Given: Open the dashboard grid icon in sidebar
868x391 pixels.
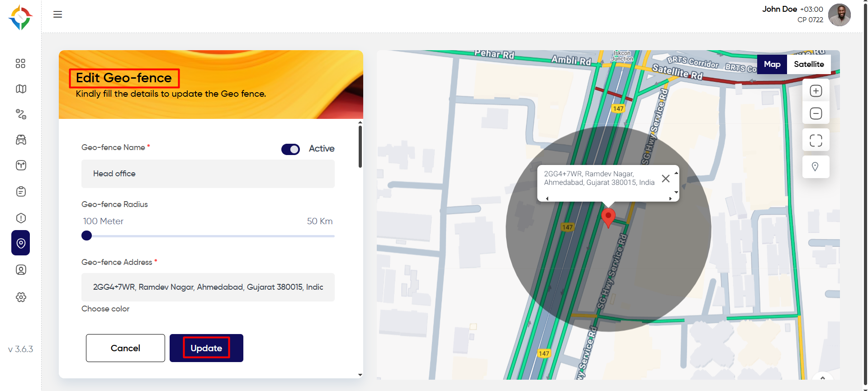Looking at the screenshot, I should tap(20, 63).
